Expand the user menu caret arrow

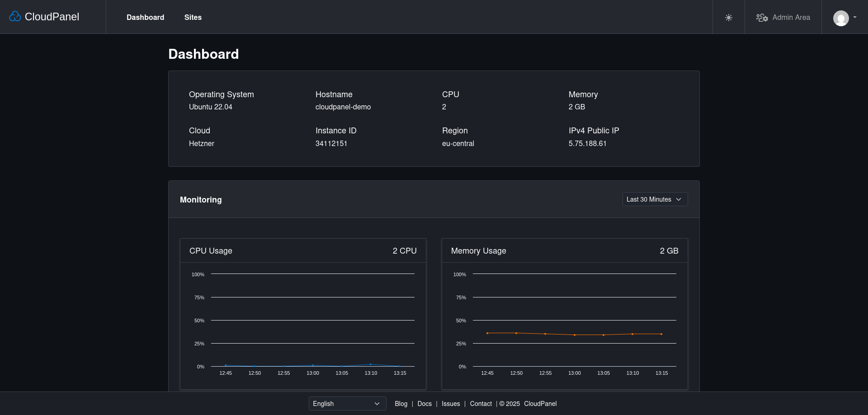(x=855, y=17)
